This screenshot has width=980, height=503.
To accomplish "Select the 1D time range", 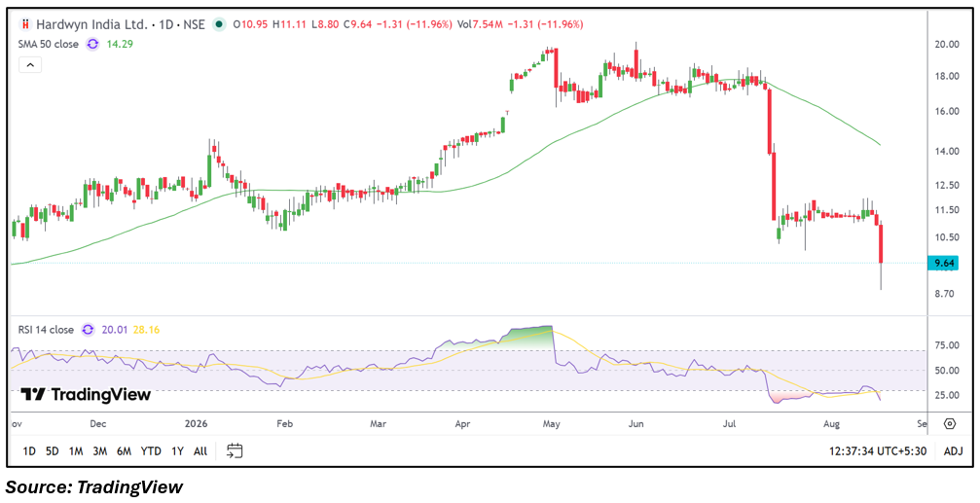I will [x=29, y=450].
